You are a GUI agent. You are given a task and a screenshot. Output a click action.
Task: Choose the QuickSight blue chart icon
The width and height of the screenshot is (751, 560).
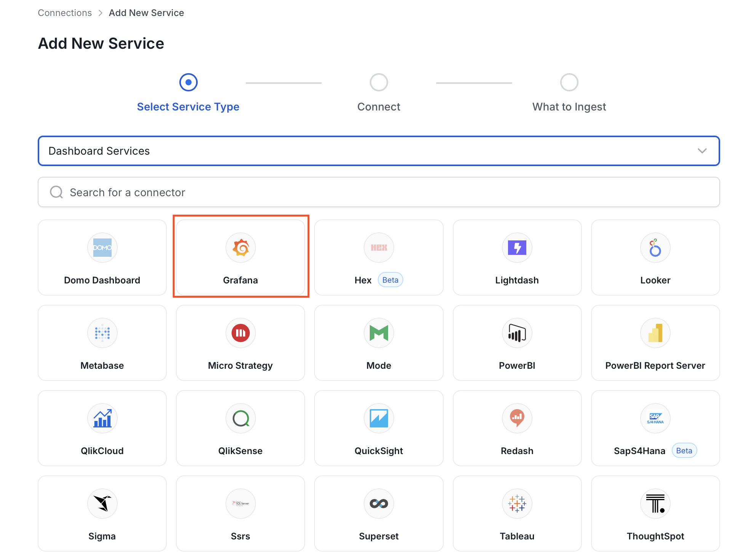(x=379, y=418)
